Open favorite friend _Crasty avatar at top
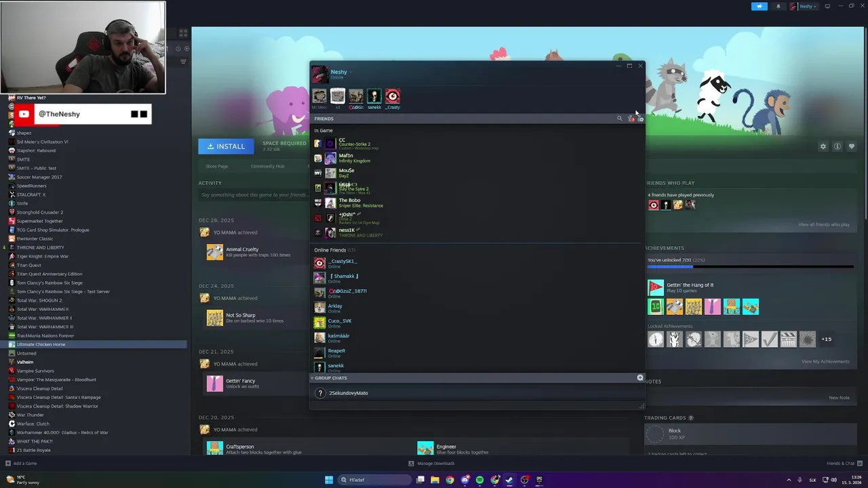Viewport: 868px width, 488px height. pyautogui.click(x=393, y=96)
